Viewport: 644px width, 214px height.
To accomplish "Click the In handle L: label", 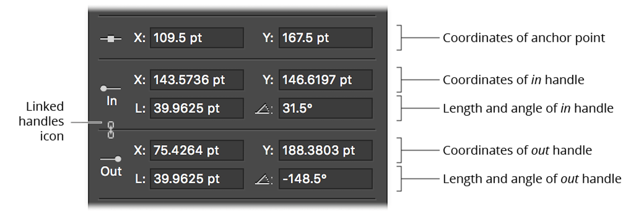I will (x=140, y=109).
